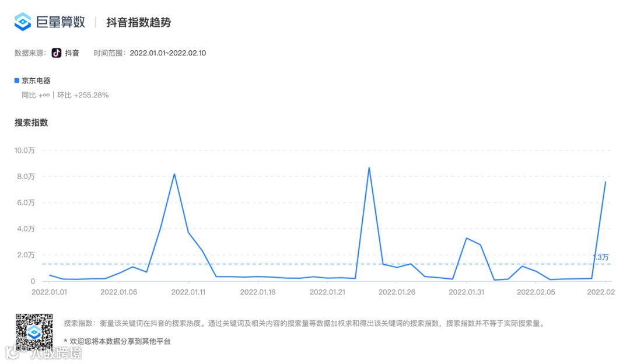
Task: Click the 2022.01.26 x-axis date
Action: click(397, 292)
